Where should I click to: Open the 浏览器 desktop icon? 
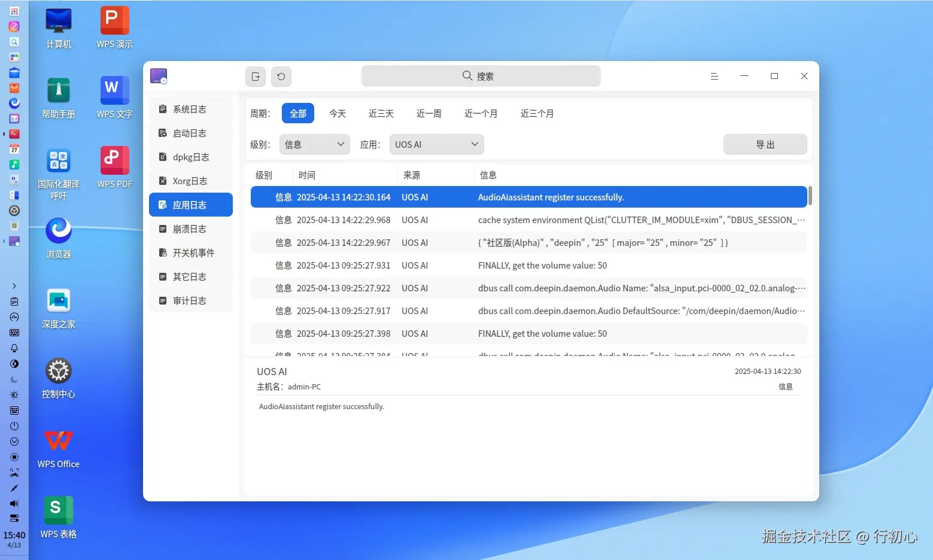point(59,239)
